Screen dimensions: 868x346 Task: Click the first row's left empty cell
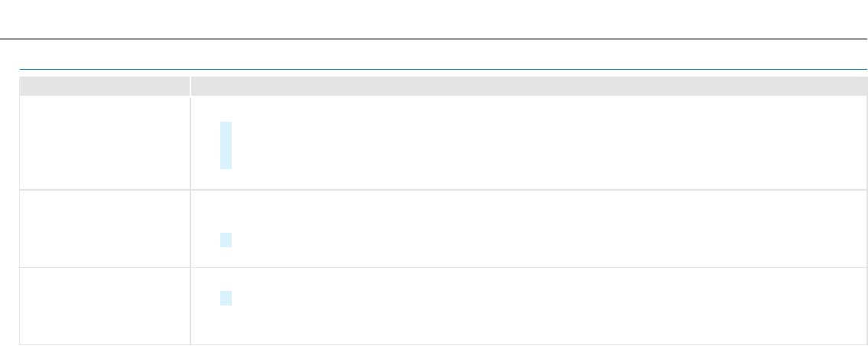tap(105, 142)
